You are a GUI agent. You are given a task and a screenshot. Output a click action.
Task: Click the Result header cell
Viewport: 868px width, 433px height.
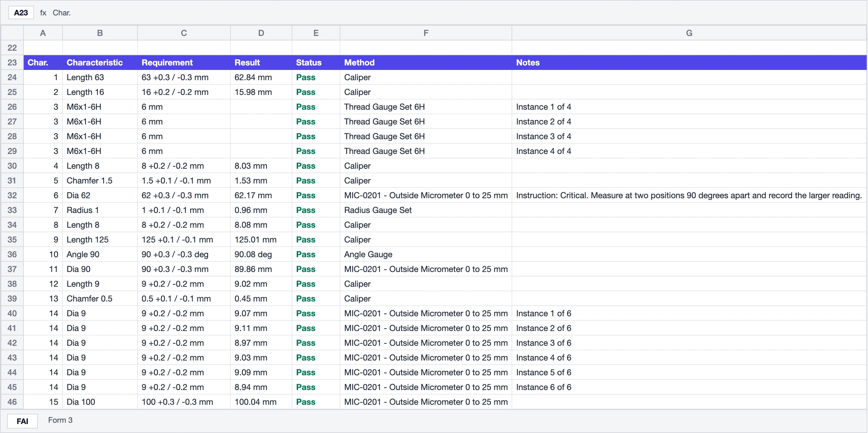261,63
